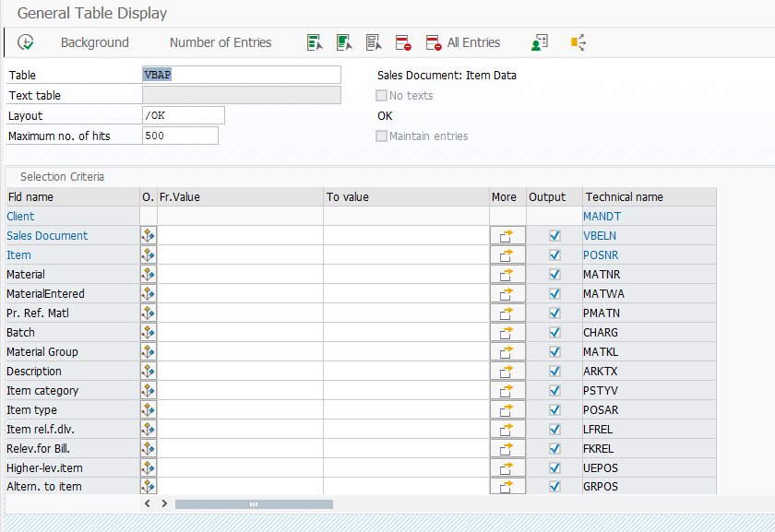Click the VBELN technical name link
Viewport: 775px width, 532px height.
pos(600,235)
